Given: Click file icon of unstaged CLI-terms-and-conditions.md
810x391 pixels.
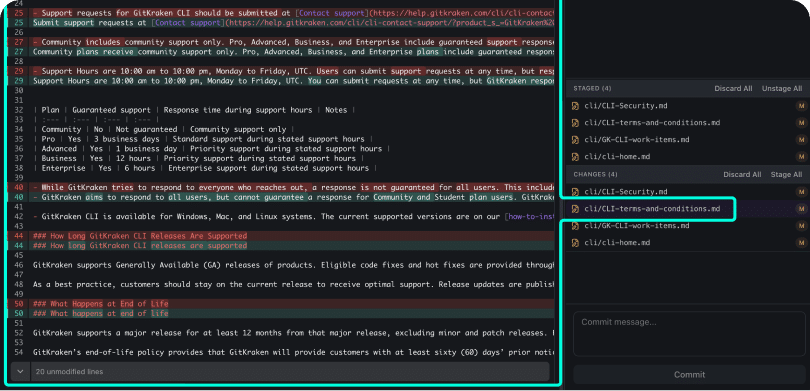Looking at the screenshot, I should click(574, 209).
